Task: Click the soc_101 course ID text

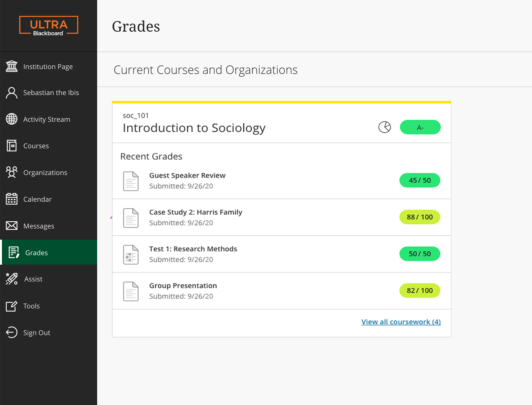Action: (x=135, y=116)
